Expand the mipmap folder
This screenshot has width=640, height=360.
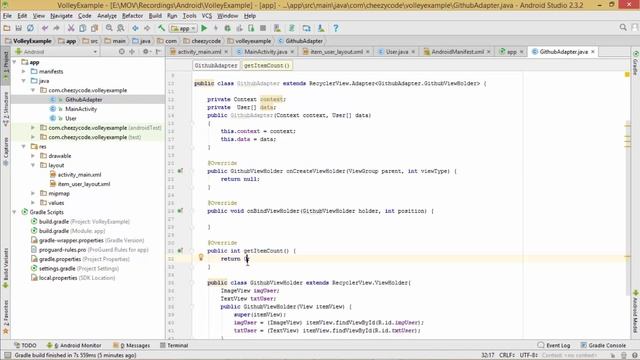pos(33,193)
